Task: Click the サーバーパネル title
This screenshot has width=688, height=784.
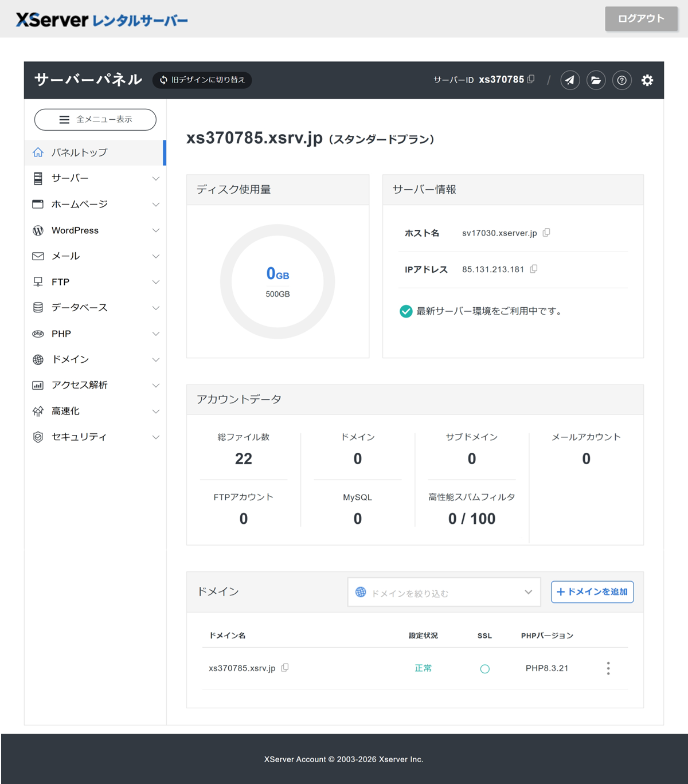Action: pos(88,80)
